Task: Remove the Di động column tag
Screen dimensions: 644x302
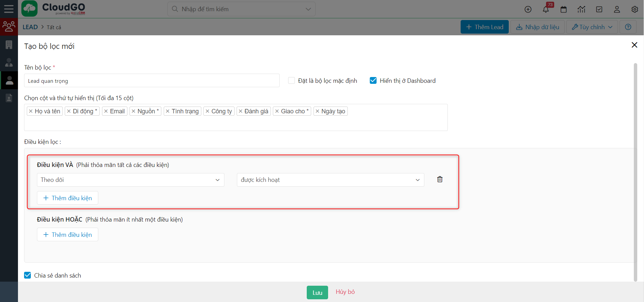Action: click(x=69, y=111)
